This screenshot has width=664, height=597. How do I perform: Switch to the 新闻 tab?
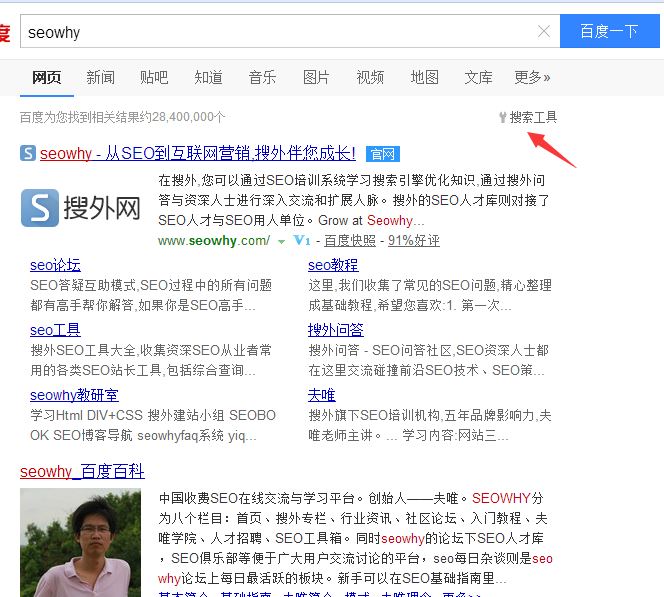coord(100,77)
